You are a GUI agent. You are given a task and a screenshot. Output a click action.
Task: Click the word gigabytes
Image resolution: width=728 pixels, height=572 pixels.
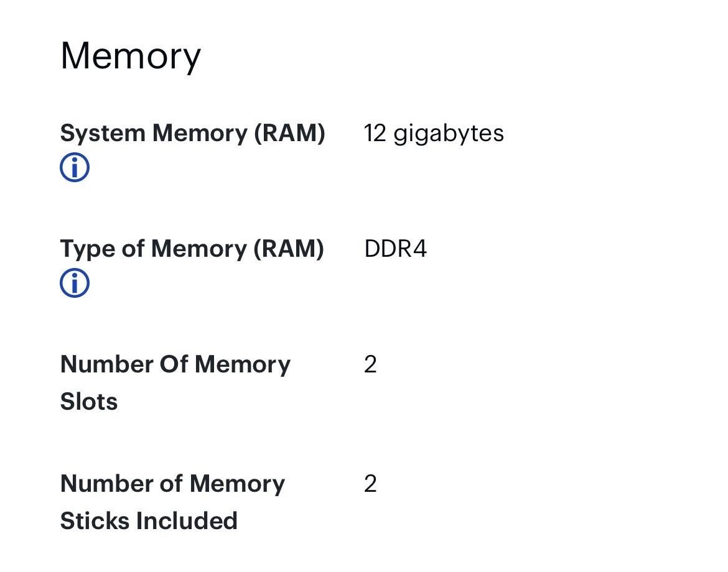(449, 134)
